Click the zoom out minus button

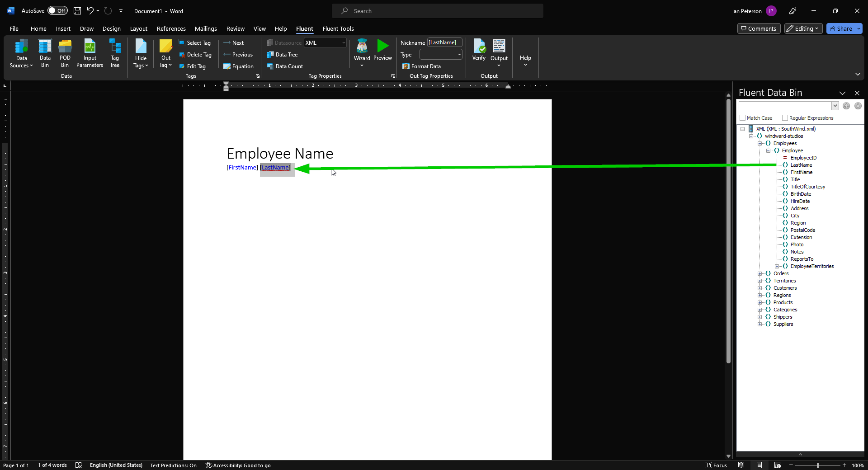point(791,465)
